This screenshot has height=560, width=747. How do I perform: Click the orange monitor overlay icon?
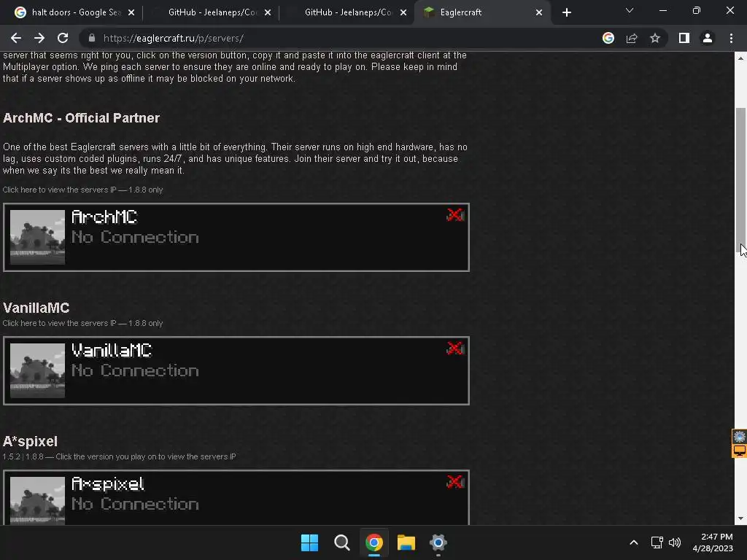coord(740,451)
